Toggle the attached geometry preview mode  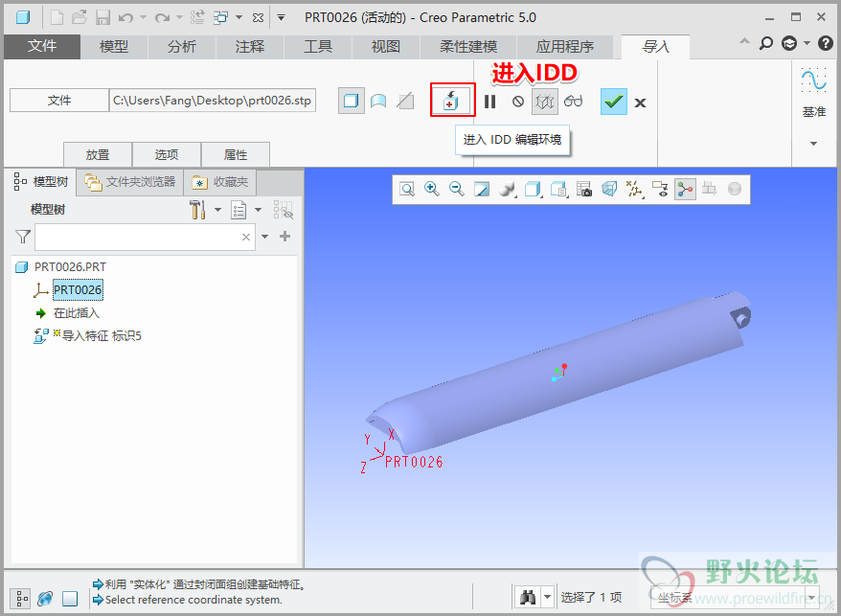coord(544,102)
